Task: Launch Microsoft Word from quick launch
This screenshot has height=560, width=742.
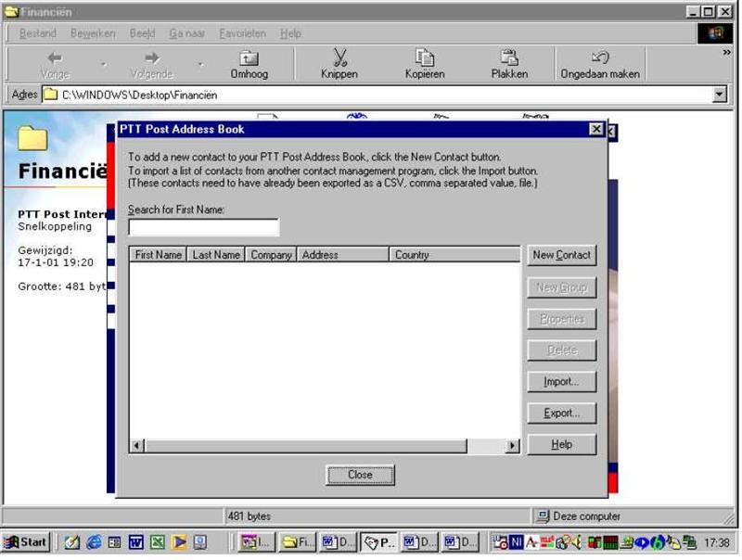Action: click(x=135, y=542)
